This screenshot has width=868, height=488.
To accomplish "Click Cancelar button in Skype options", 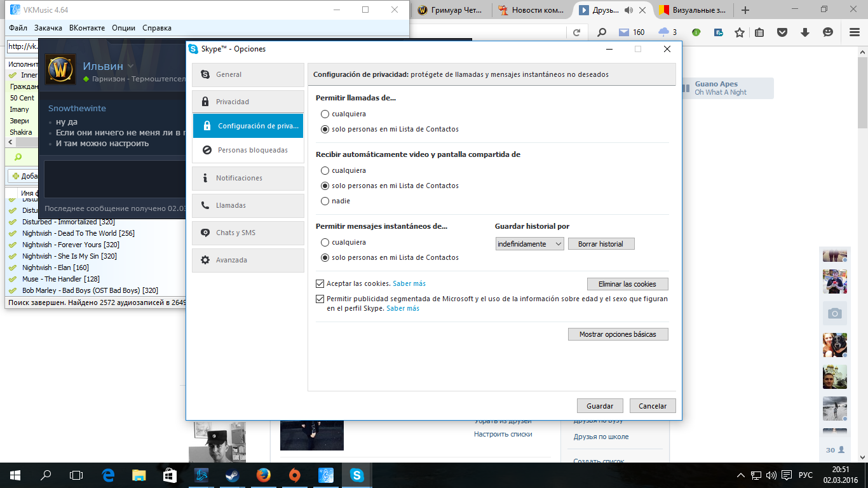I will [x=653, y=406].
